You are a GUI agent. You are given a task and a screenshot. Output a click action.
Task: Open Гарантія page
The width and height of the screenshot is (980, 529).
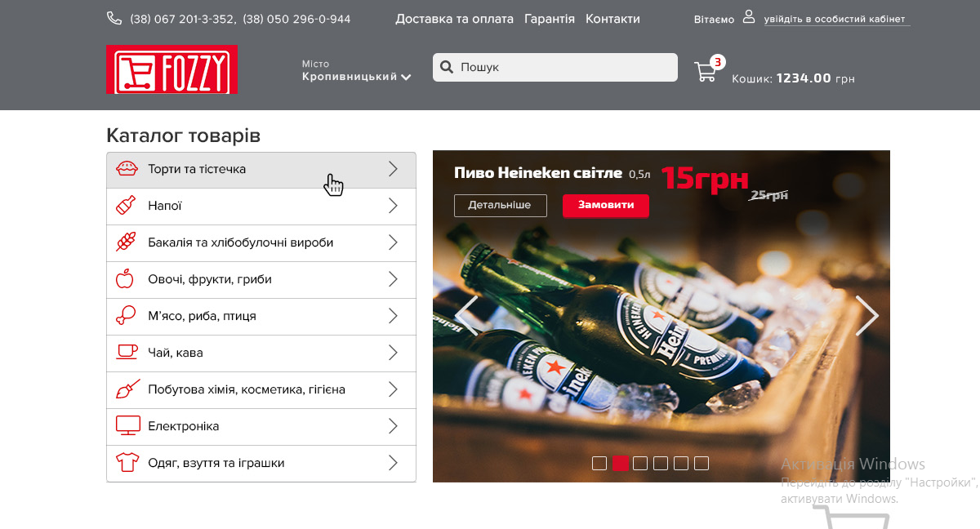point(550,19)
